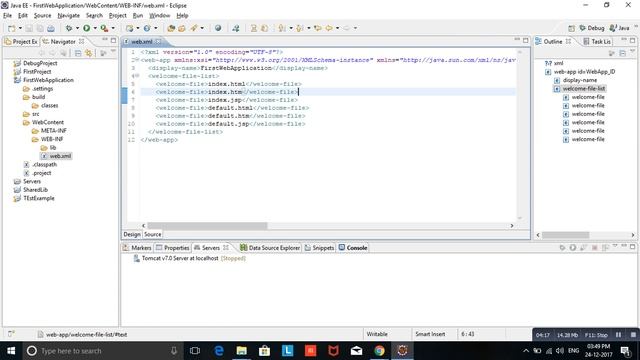Image resolution: width=640 pixels, height=360 pixels.
Task: Click the Back navigation arrow icon
Action: click(x=329, y=28)
